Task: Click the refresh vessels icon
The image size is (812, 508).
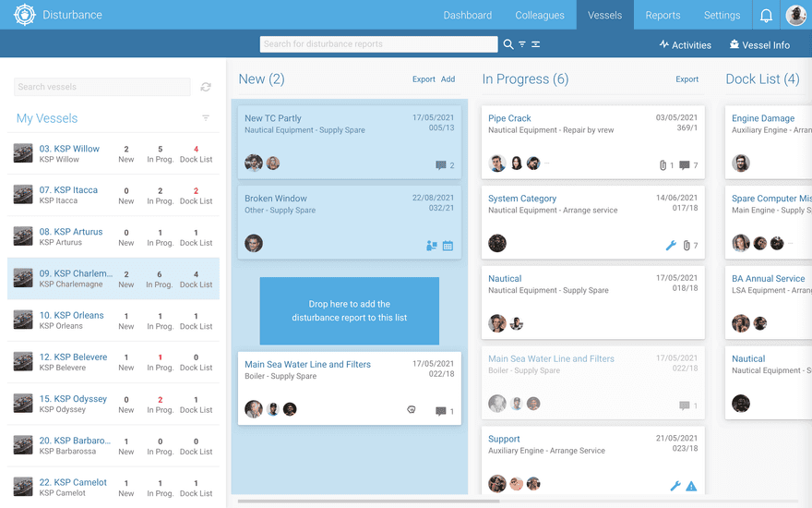Action: 206,87
